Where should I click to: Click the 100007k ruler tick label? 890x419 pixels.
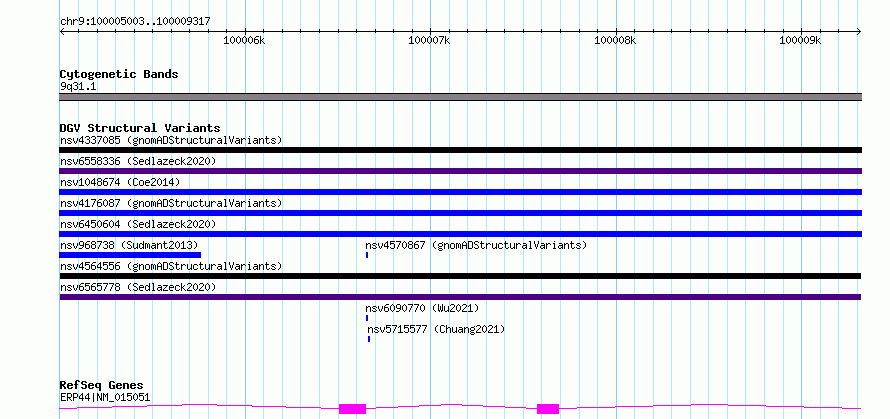click(430, 40)
